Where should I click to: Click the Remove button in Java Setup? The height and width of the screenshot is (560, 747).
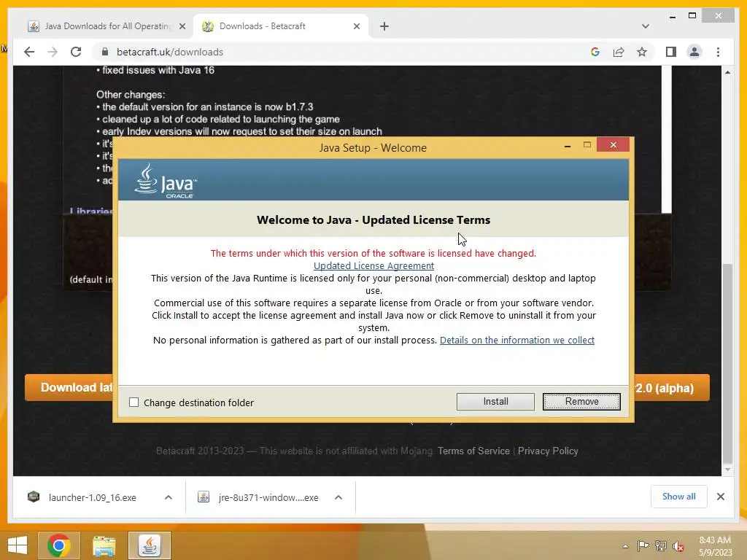tap(581, 402)
